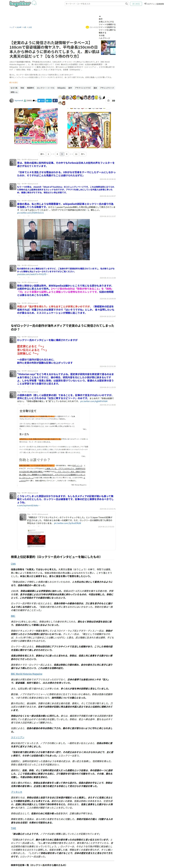Viewport: 174px width, 868px height.
Task: Open 23日 breadcrumb link
Action: tap(30, 27)
